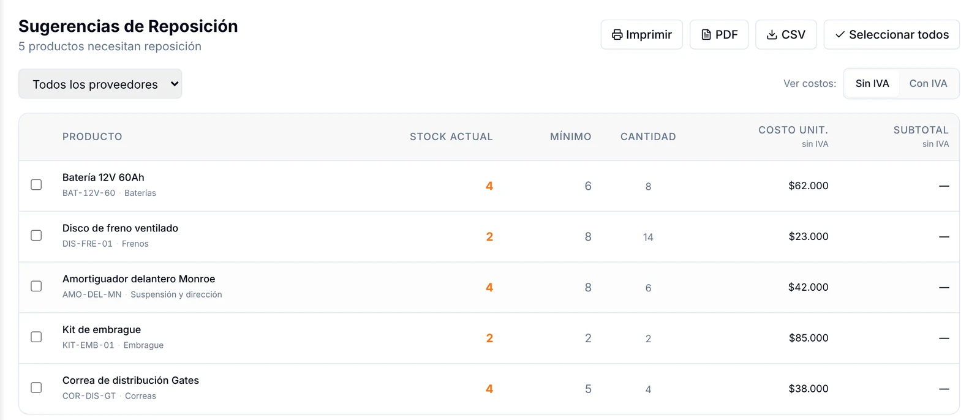980x420 pixels.
Task: Click unit cost $85.000
Action: pyautogui.click(x=809, y=338)
